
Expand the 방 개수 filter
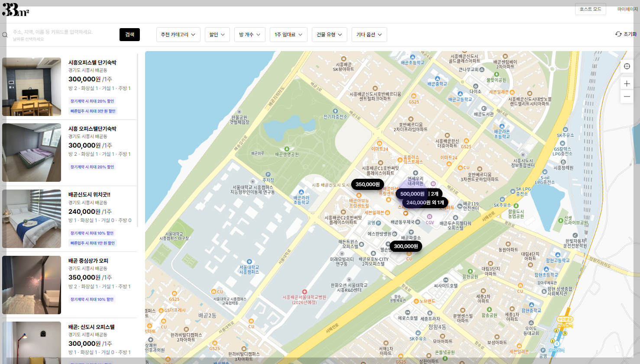pos(250,35)
